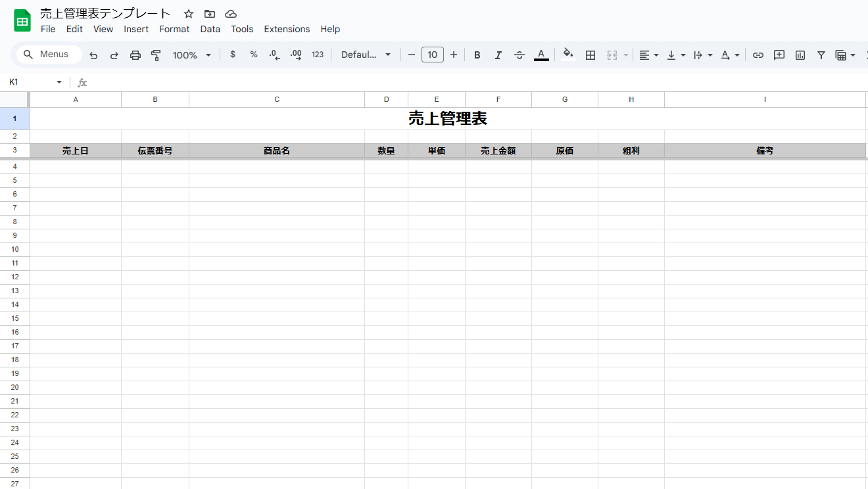This screenshot has width=868, height=489.
Task: Click the print icon
Action: click(x=135, y=55)
